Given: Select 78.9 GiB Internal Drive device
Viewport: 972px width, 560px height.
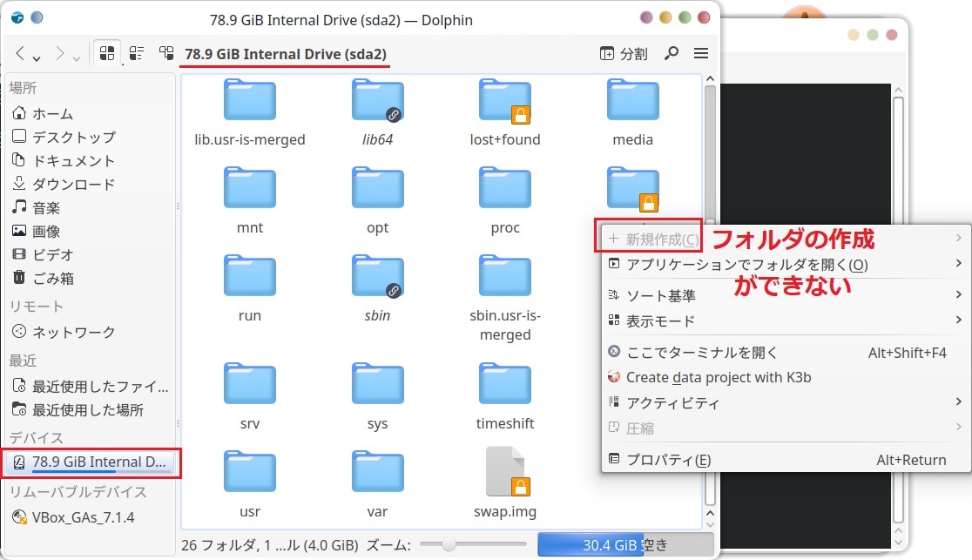Looking at the screenshot, I should (91, 462).
